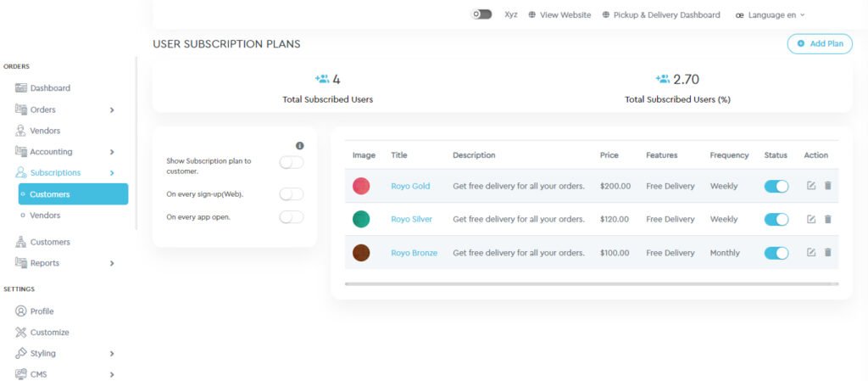This screenshot has width=868, height=381.
Task: Click the Royo Silver green image swatch
Action: pos(361,219)
